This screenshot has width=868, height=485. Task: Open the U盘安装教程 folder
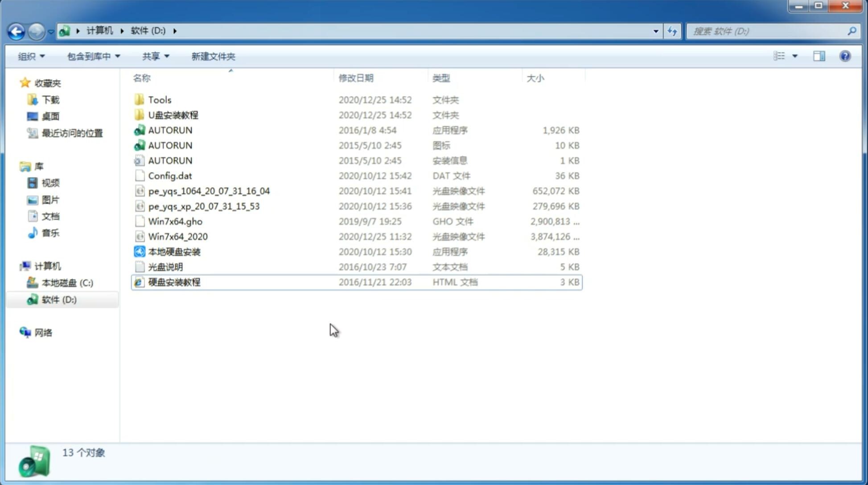tap(173, 115)
